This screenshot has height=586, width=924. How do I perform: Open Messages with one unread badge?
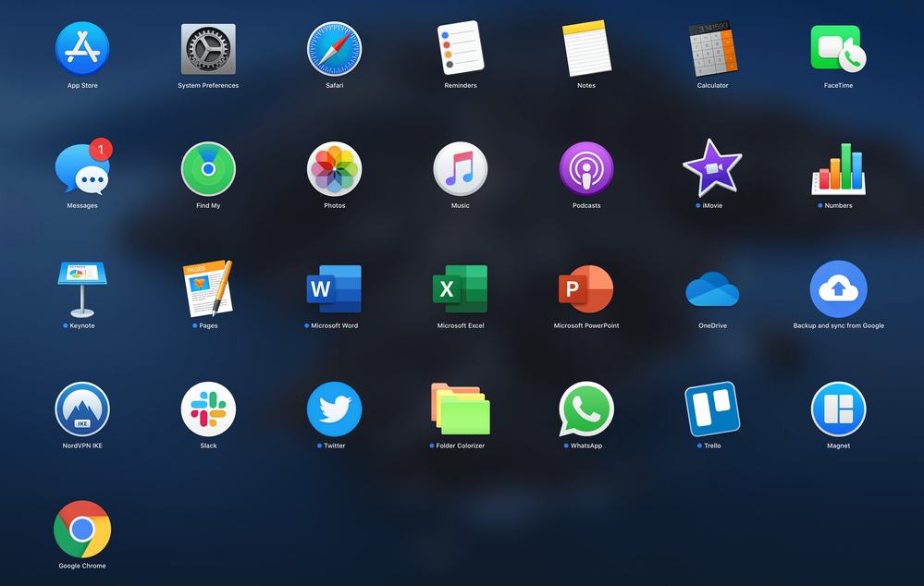pos(82,168)
